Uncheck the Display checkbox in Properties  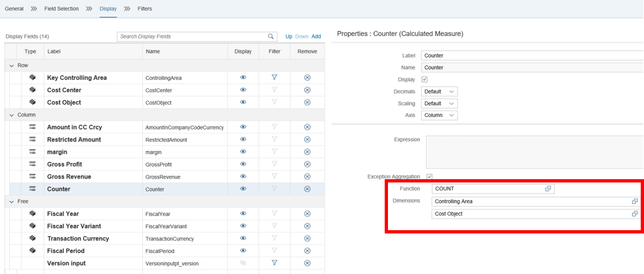click(x=425, y=79)
